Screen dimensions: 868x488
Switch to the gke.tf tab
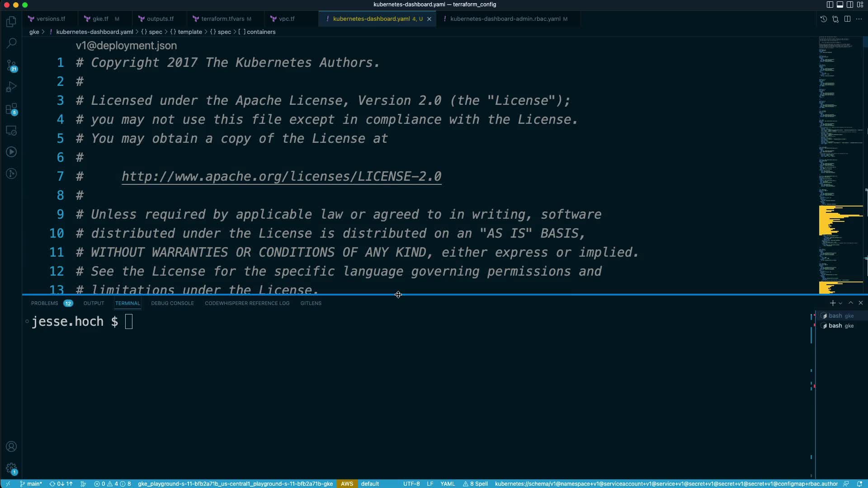coord(100,19)
